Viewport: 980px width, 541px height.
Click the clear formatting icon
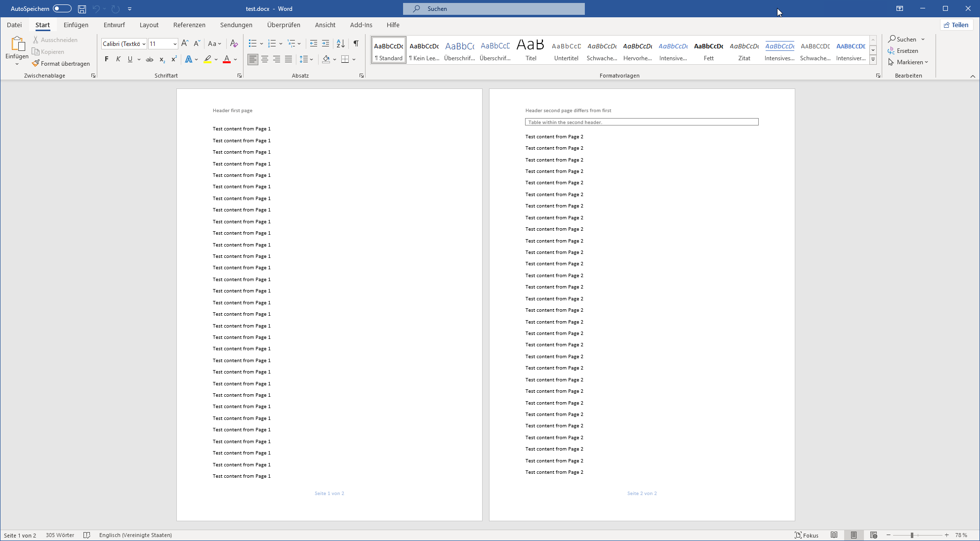point(234,43)
